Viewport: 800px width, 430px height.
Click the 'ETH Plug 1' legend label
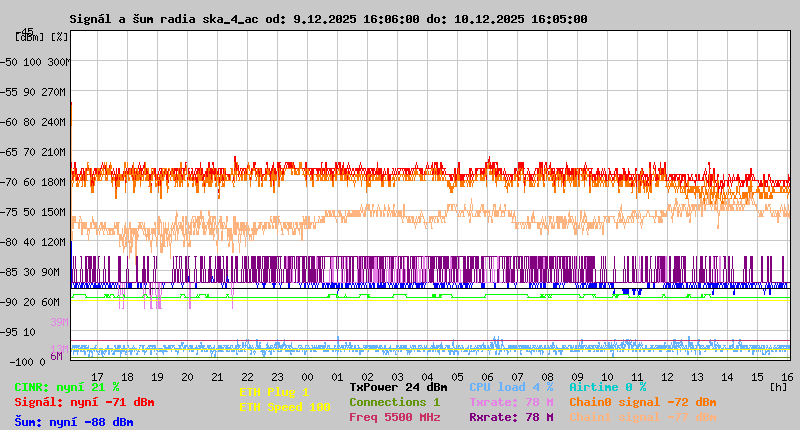274,392
